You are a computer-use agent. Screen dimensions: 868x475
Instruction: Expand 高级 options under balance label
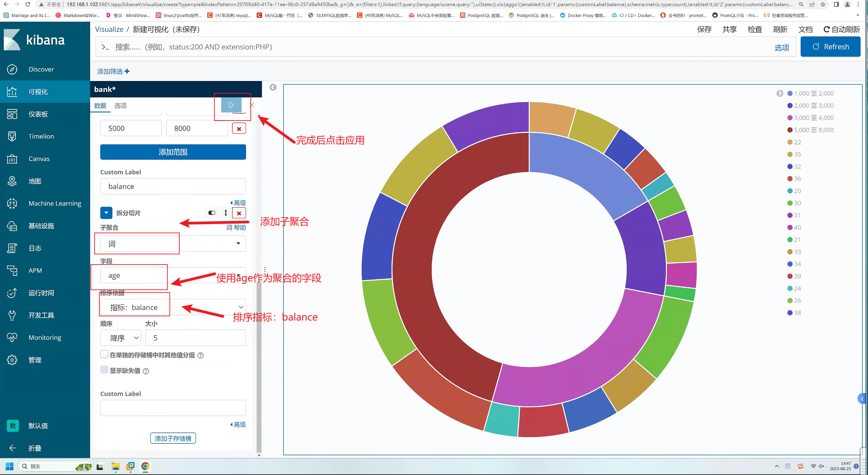tap(238, 203)
